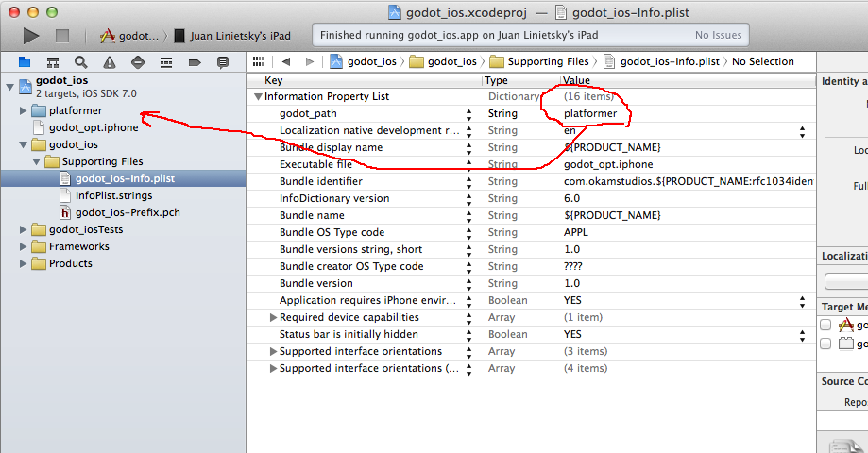
Task: Open Status bar hidden YES dropdown
Action: pyautogui.click(x=802, y=335)
